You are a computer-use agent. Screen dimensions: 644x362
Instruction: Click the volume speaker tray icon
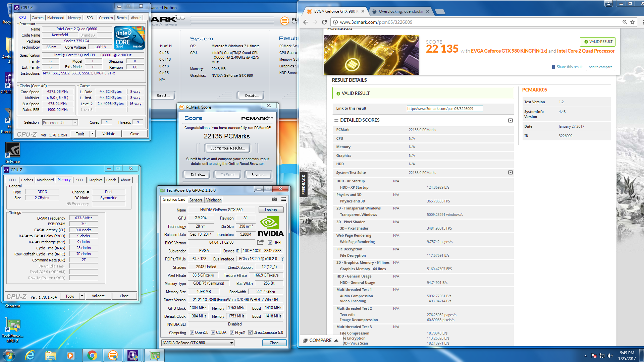pyautogui.click(x=610, y=356)
